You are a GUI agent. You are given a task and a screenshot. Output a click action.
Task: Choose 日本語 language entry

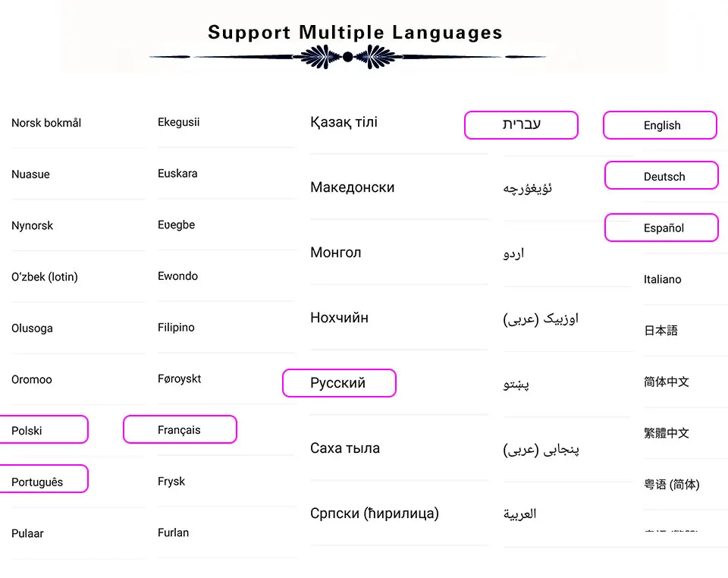point(661,331)
